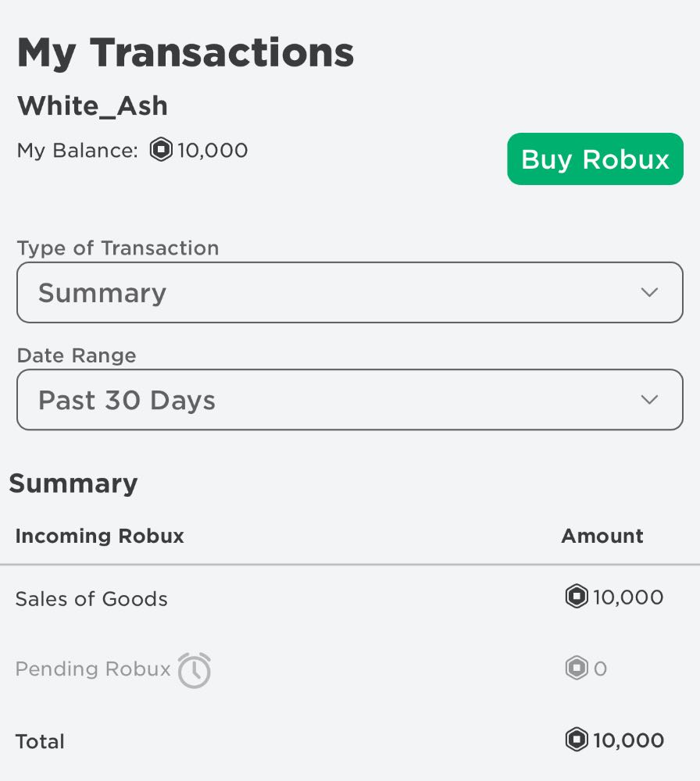Click the My Transactions heading
This screenshot has height=781, width=700.
185,53
